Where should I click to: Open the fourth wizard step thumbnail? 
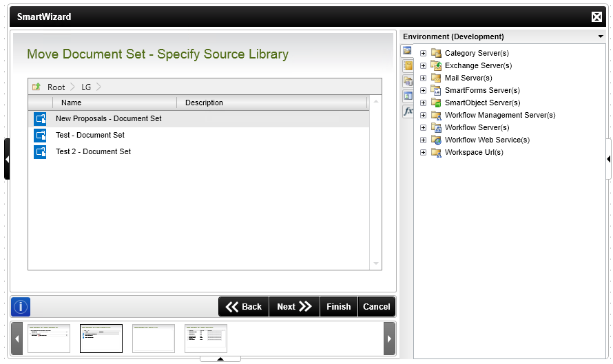[206, 339]
